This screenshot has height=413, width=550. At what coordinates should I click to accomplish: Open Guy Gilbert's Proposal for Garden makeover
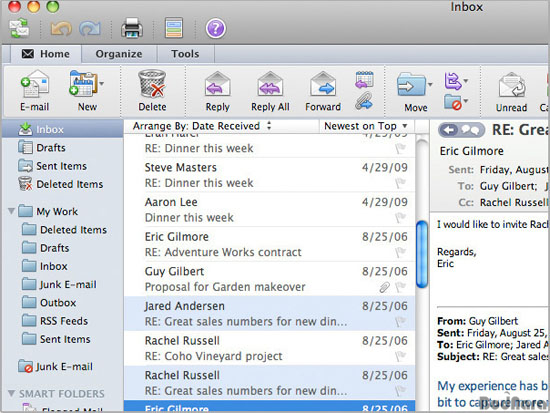coord(269,279)
